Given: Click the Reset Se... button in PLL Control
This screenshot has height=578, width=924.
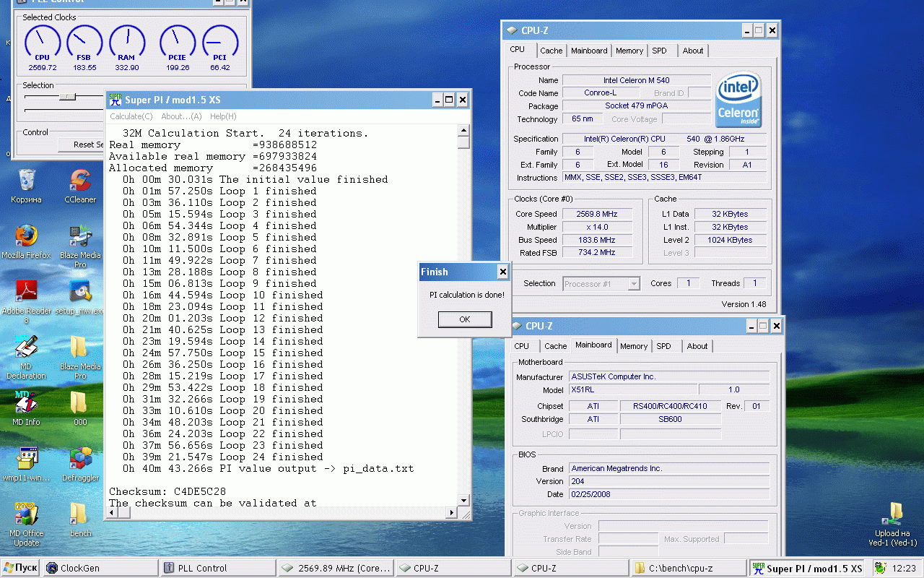Looking at the screenshot, I should [x=81, y=144].
